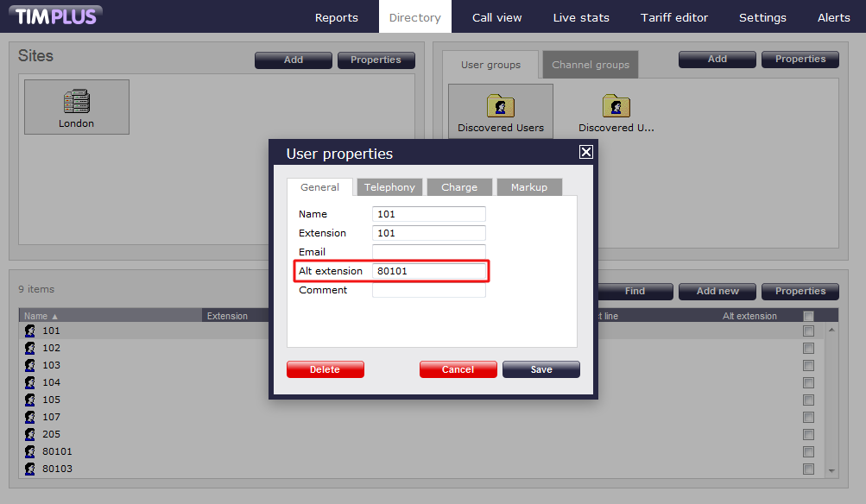Click the user icon beside 102
This screenshot has height=504, width=866.
(x=30, y=348)
